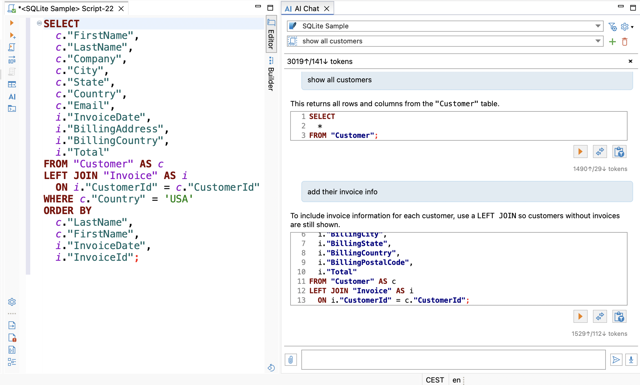Open the grid document icon in the left toolbar
The image size is (640, 385).
click(x=12, y=350)
